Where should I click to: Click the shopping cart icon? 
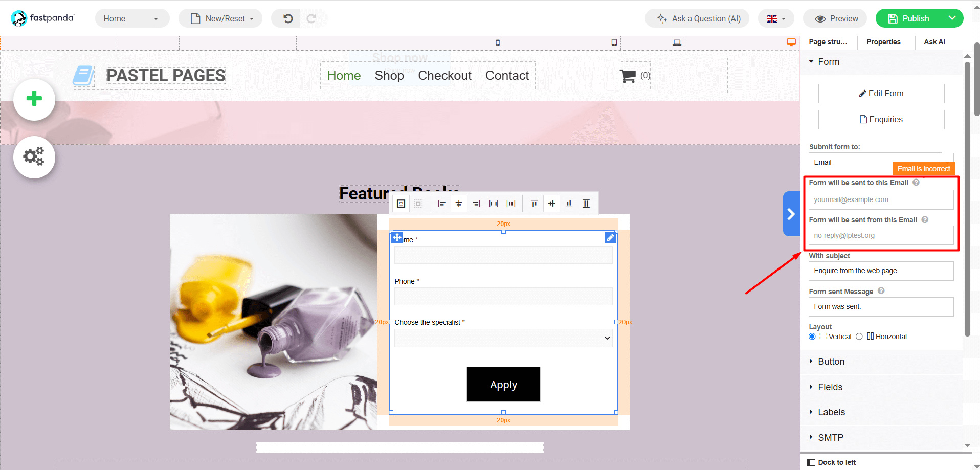628,76
